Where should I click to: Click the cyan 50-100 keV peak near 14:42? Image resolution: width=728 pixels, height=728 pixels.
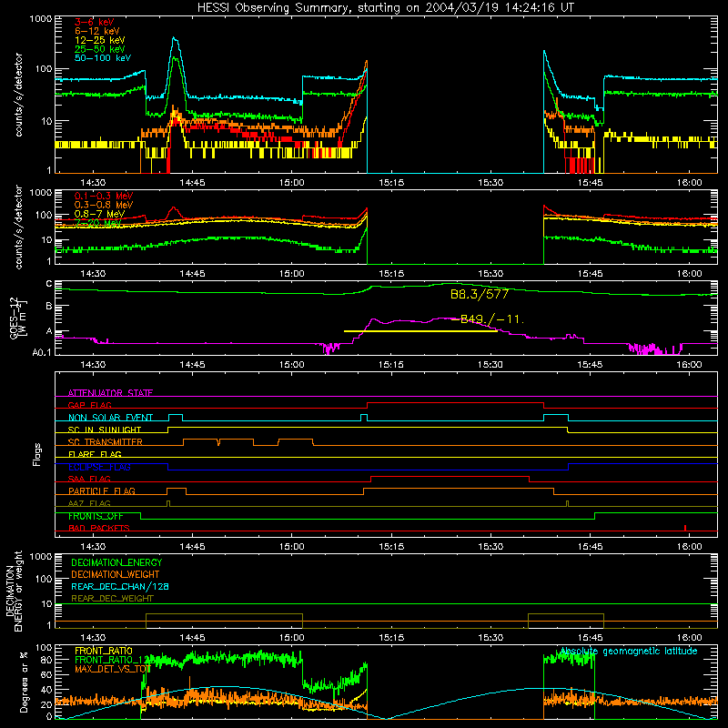point(175,39)
